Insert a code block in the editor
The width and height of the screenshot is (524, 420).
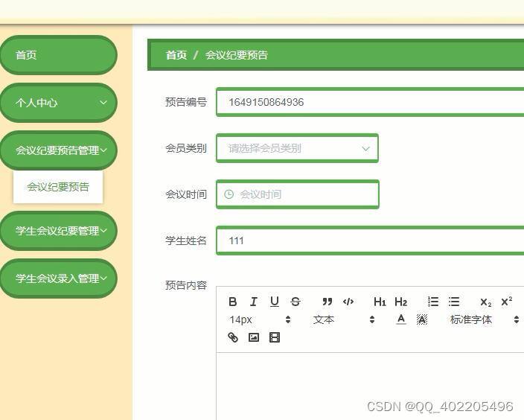[x=348, y=302]
